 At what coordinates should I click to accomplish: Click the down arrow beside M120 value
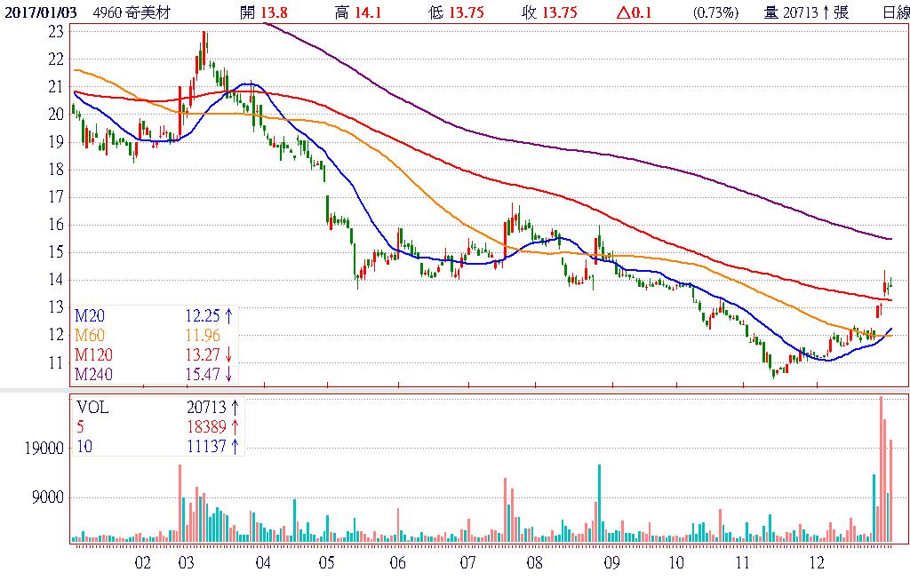click(228, 354)
